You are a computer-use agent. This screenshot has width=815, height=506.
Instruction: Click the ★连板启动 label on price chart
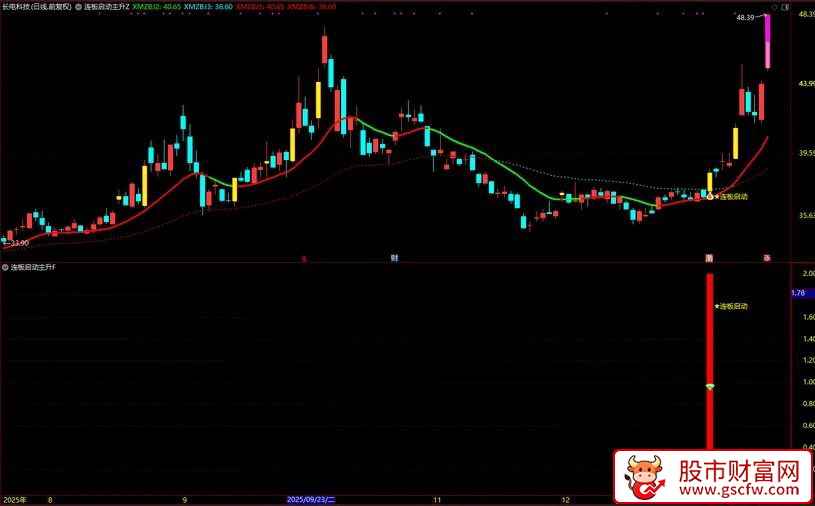[731, 196]
